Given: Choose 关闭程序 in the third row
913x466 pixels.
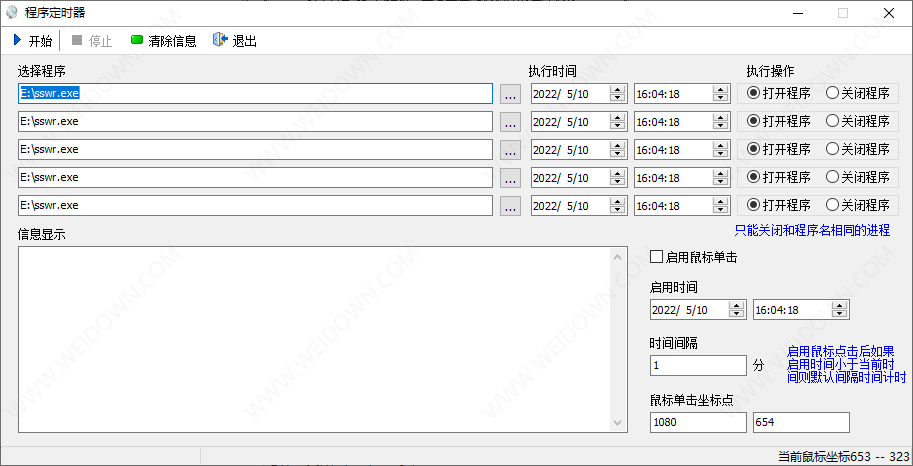Looking at the screenshot, I should coord(858,149).
